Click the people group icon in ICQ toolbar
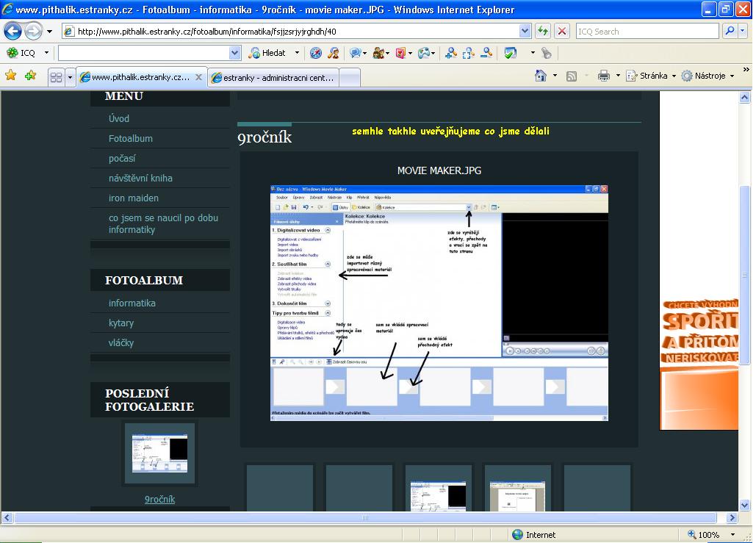 (x=379, y=53)
